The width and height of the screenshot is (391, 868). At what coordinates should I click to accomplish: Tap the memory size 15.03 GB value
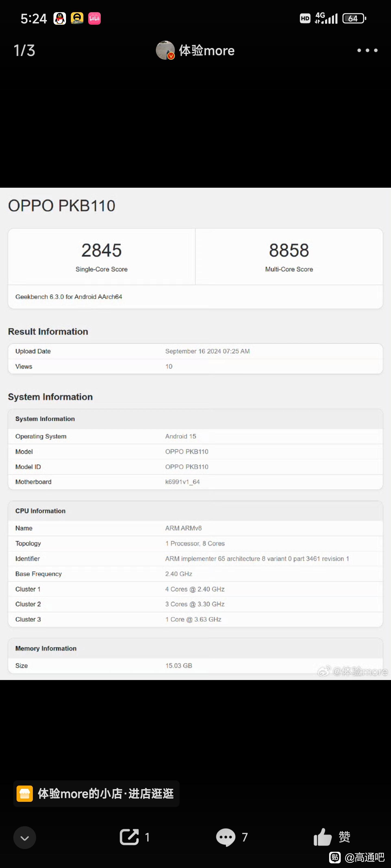(x=179, y=665)
